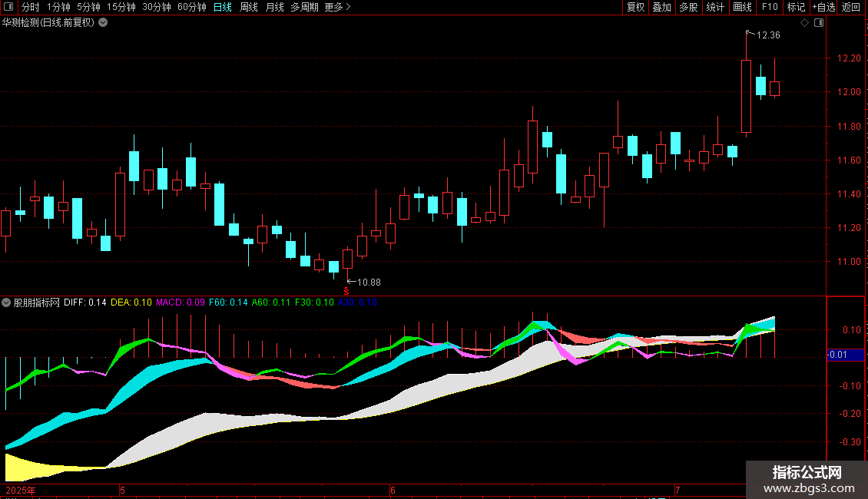Image resolution: width=868 pixels, height=499 pixels.
Task: Switch to 周线 weekly chart
Action: tap(249, 7)
